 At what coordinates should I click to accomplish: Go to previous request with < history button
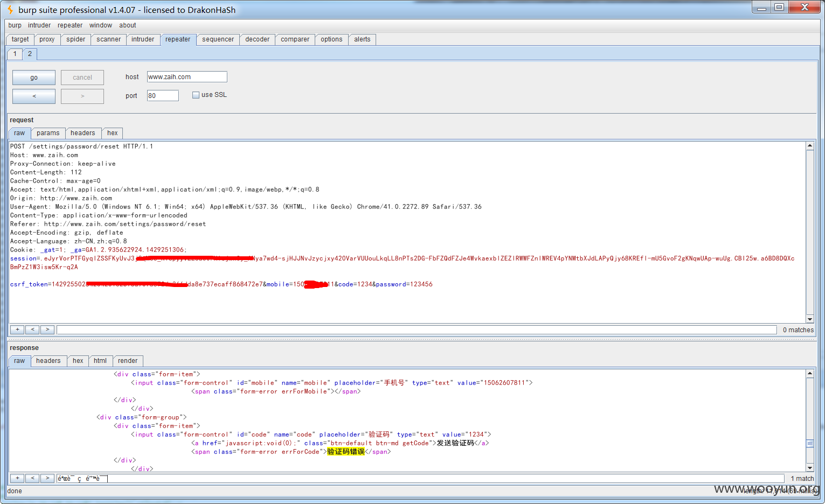tap(34, 96)
